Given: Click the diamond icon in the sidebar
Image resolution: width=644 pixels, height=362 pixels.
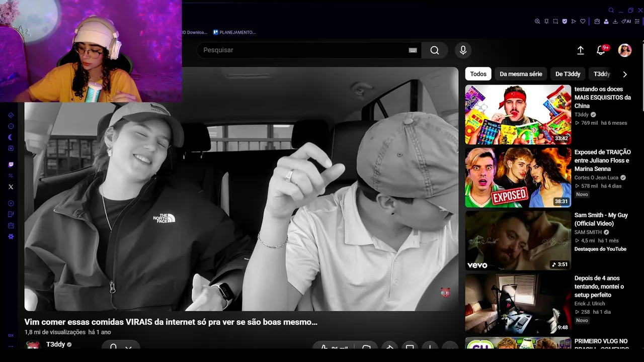Looking at the screenshot, I should [x=11, y=115].
